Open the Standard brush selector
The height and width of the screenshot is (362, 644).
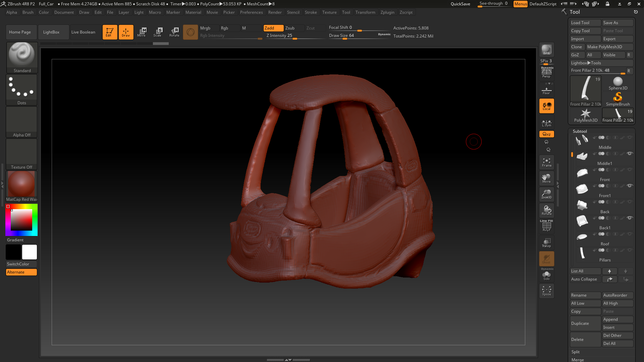click(22, 57)
